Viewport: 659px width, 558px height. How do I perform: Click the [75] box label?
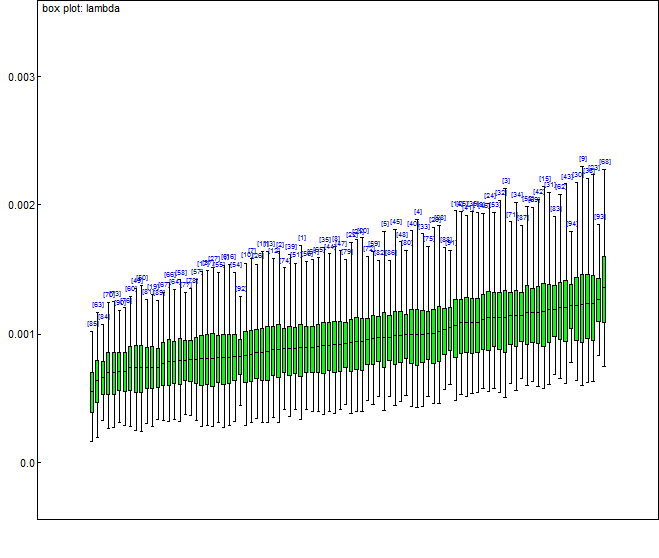coord(428,239)
